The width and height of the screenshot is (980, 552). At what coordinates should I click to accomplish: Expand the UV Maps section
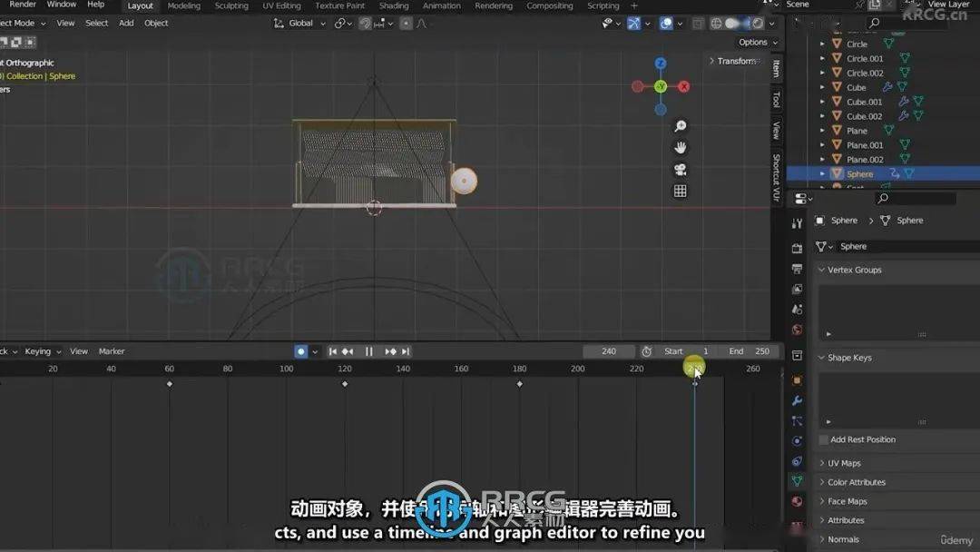(x=839, y=462)
